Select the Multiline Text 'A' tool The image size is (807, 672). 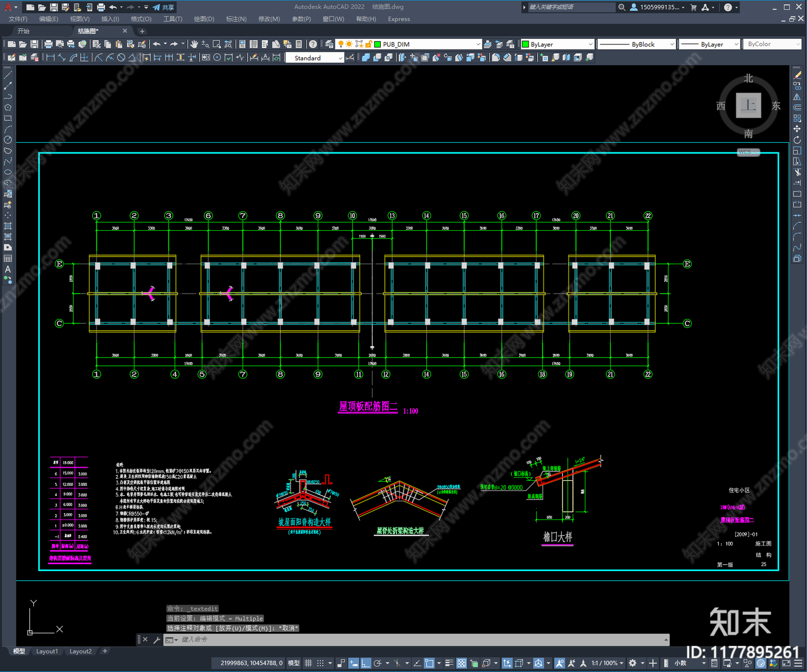pyautogui.click(x=8, y=269)
